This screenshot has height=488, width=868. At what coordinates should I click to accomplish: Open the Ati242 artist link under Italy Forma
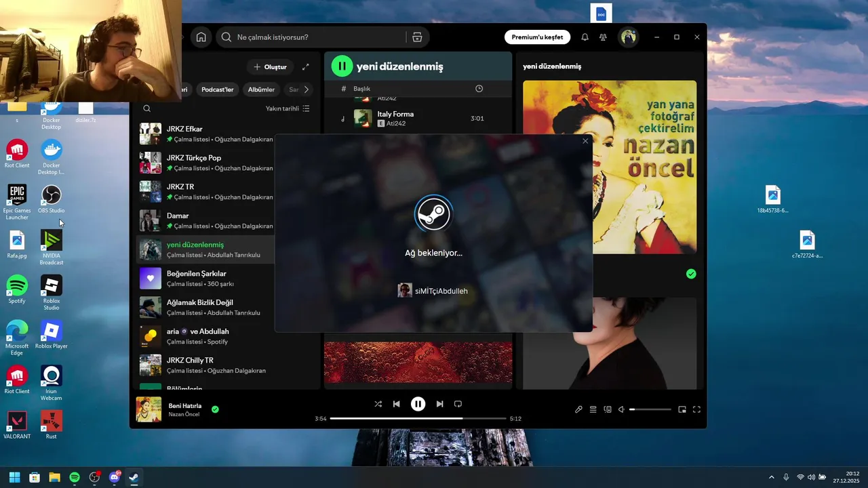pos(395,123)
